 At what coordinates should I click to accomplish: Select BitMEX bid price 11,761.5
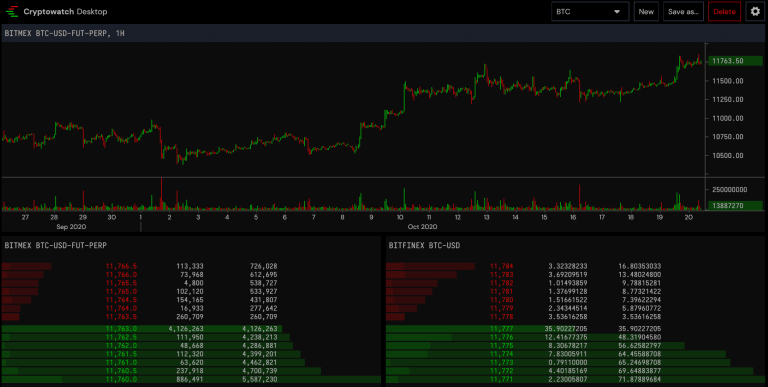[121, 354]
